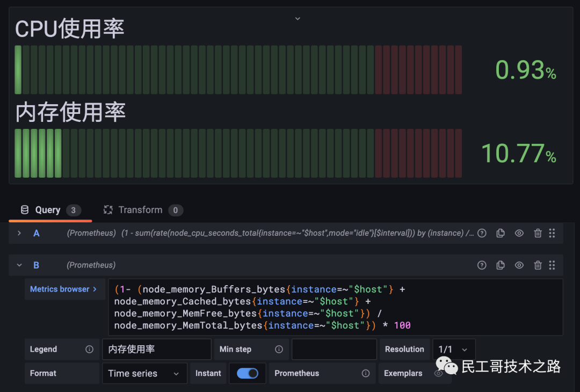This screenshot has height=392, width=580.
Task: Switch to the Query tab
Action: [x=50, y=210]
